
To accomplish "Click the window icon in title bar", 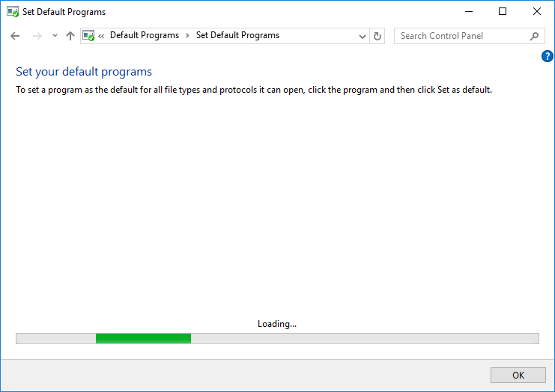I will click(12, 12).
